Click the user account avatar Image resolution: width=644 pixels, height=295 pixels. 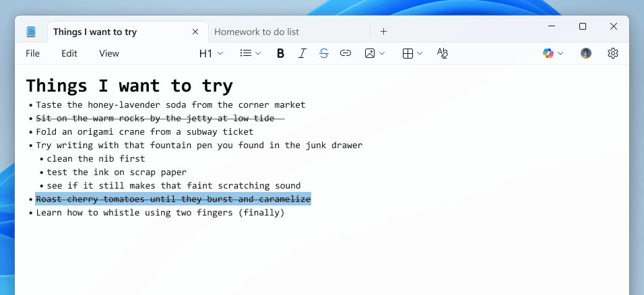click(586, 53)
